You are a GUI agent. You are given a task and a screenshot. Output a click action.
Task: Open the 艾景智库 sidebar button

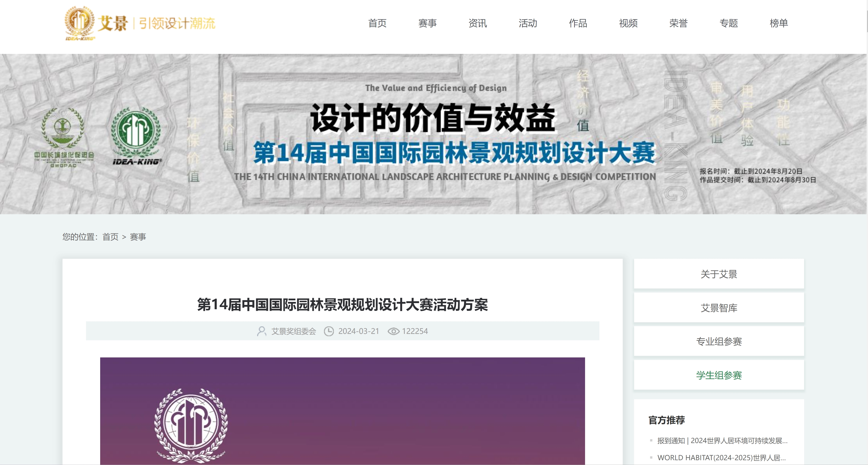tap(719, 308)
